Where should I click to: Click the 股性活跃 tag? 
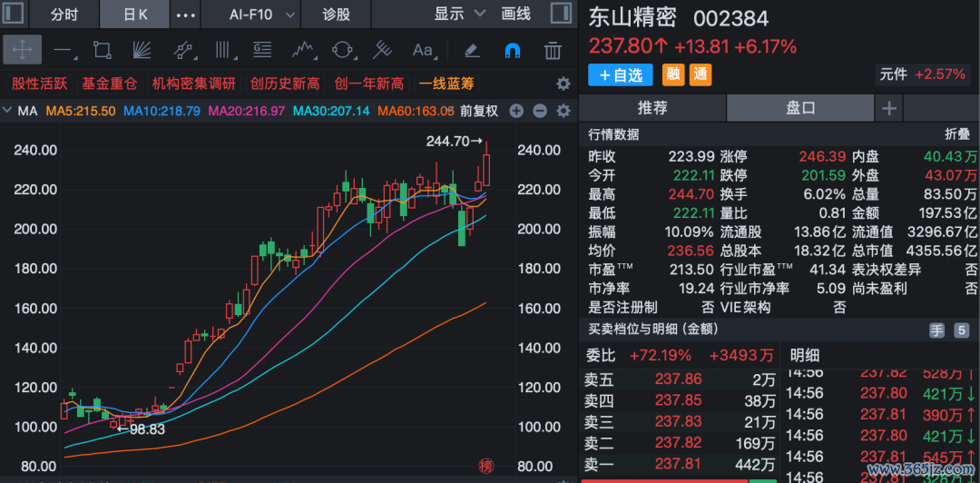click(x=39, y=84)
